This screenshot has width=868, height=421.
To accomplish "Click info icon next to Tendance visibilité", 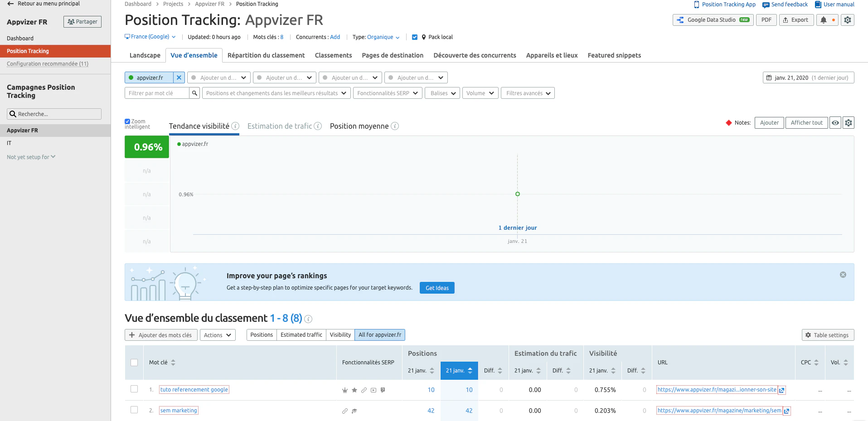I will pos(235,126).
